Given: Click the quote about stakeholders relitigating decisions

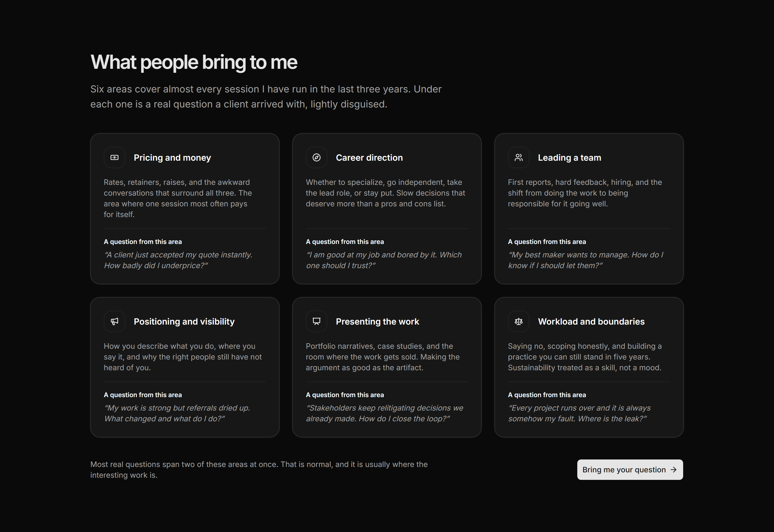Looking at the screenshot, I should (384, 413).
